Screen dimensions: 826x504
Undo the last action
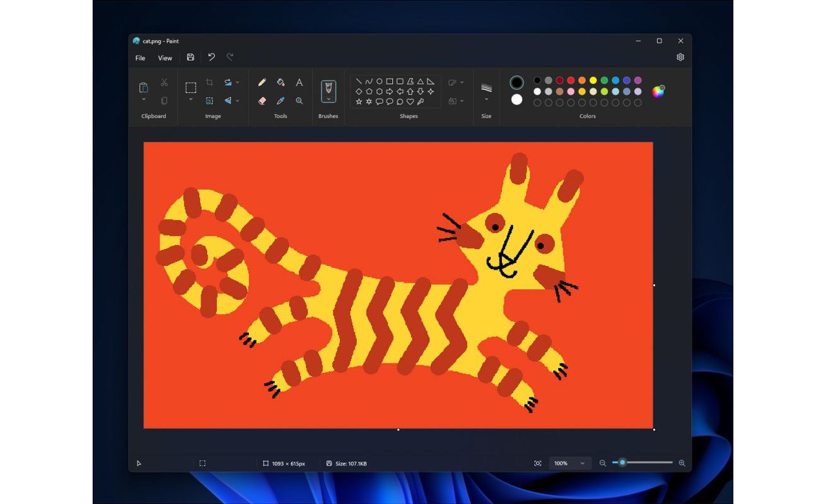(x=211, y=57)
